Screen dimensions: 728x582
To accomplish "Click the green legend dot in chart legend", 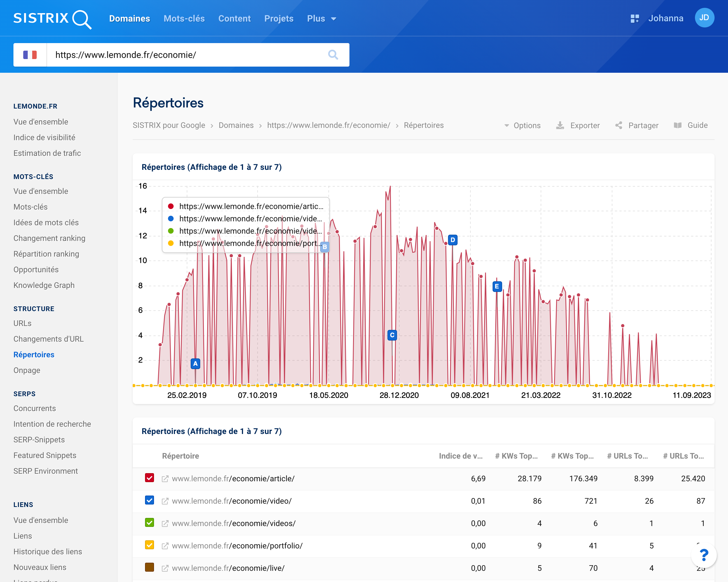I will pos(171,231).
